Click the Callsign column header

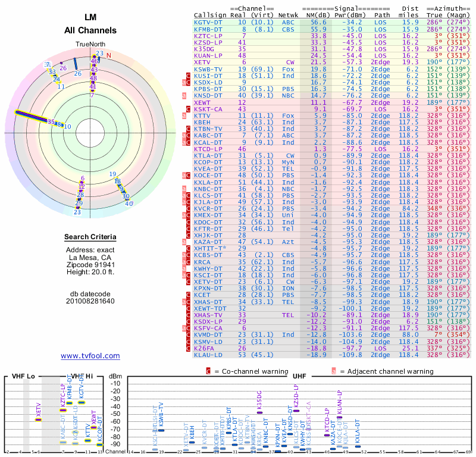[210, 15]
